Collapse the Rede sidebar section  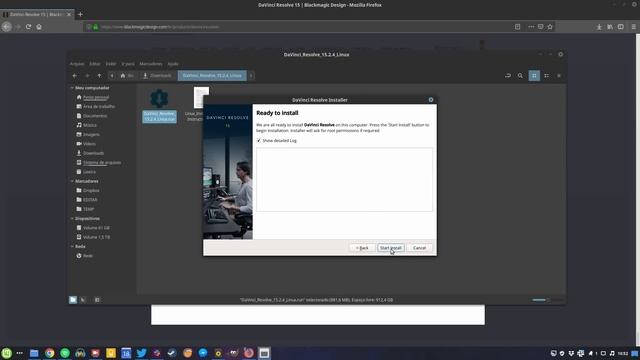[72, 247]
